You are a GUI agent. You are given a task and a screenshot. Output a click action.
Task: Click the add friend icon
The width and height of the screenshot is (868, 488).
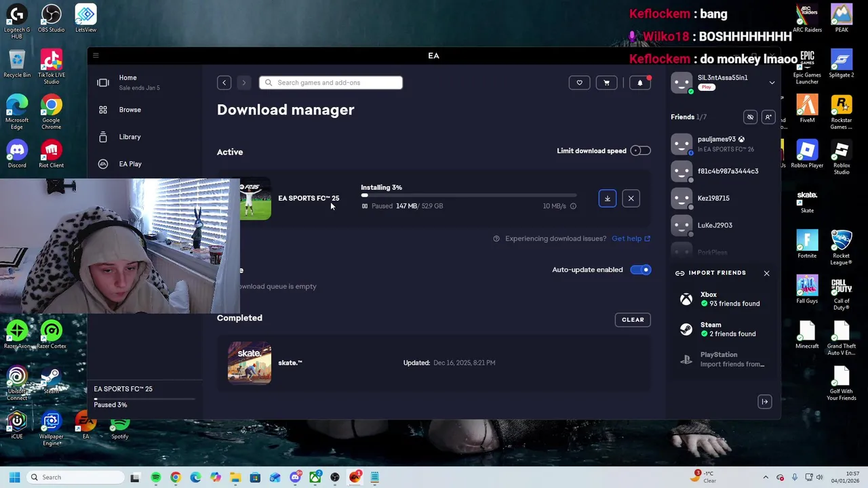[768, 117]
